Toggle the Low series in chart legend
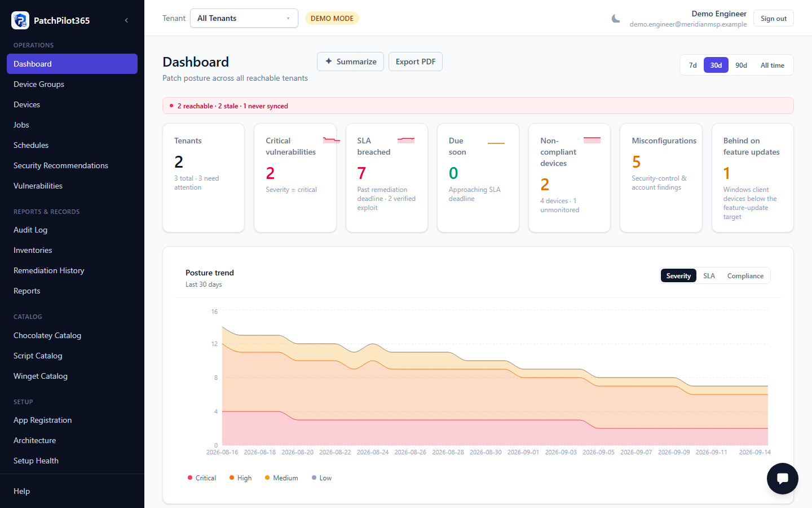 coord(321,478)
